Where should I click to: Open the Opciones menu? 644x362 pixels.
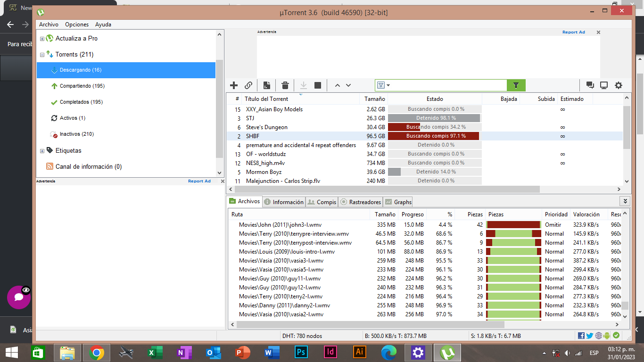pos(77,25)
